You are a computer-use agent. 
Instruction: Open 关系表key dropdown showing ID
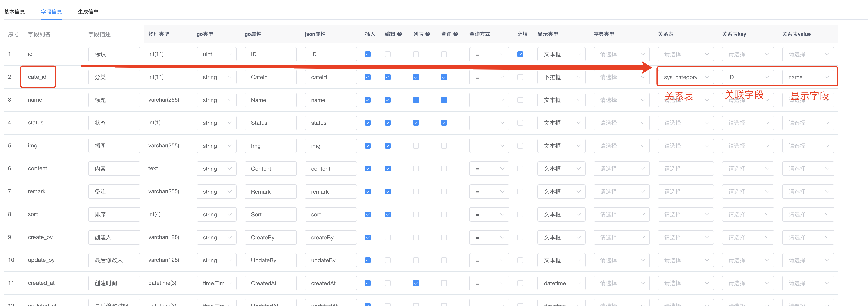[x=748, y=77]
